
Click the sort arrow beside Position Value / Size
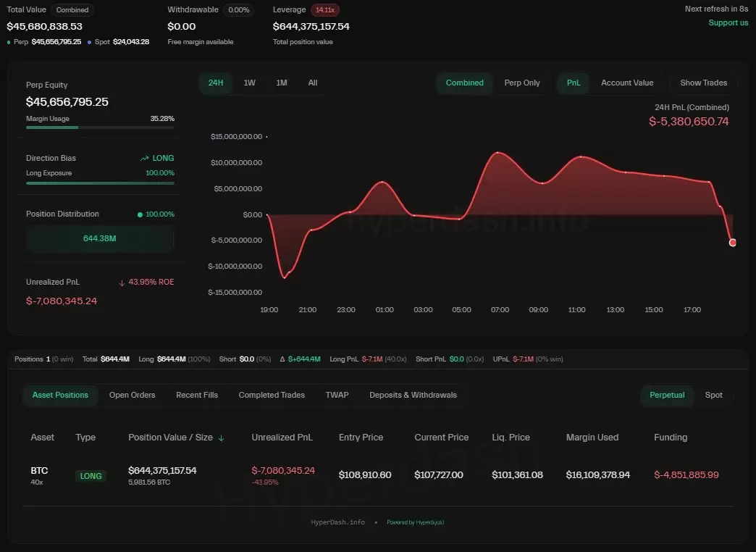coord(222,438)
